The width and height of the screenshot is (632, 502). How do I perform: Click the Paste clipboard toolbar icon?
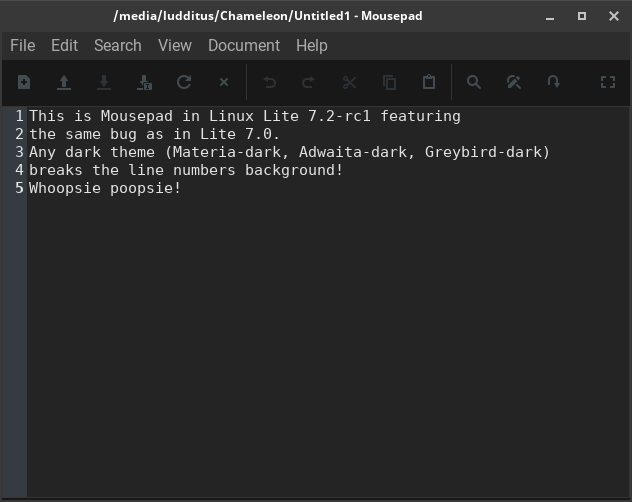coord(429,83)
